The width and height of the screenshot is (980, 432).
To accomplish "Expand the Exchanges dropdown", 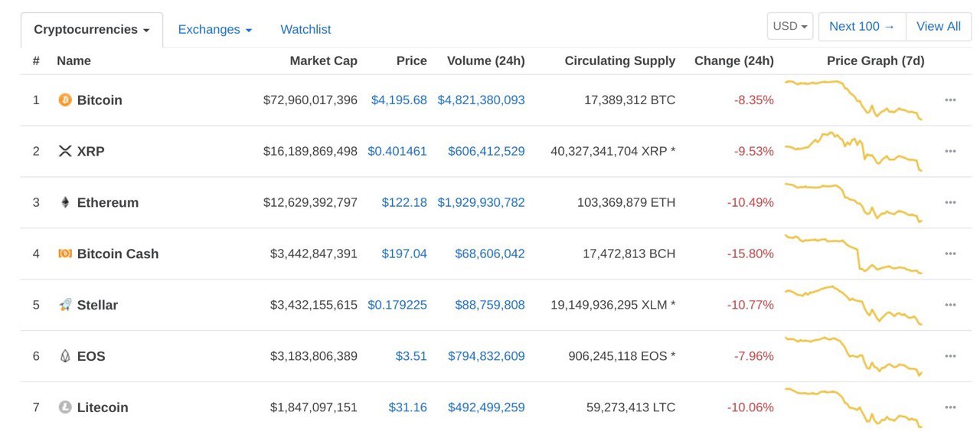I will click(x=215, y=30).
